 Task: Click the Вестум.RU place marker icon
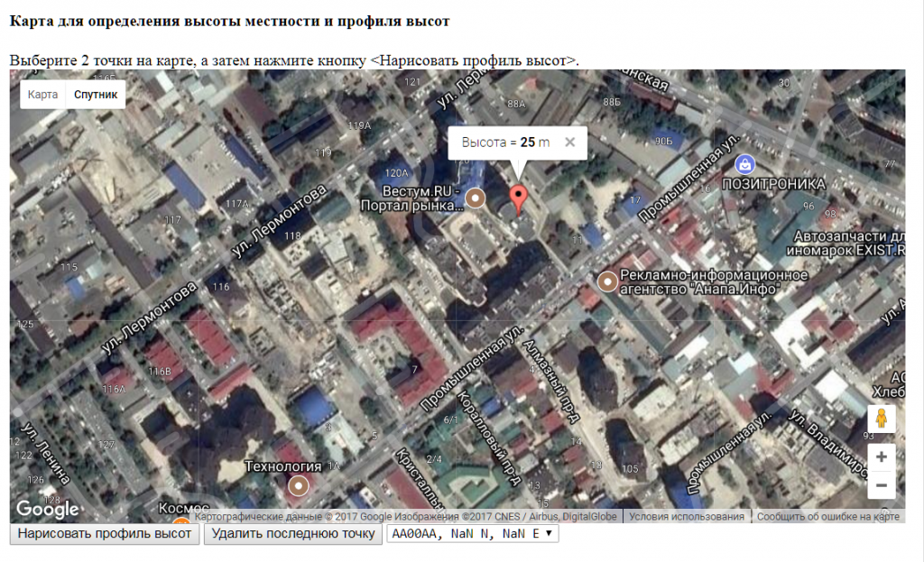coord(475,198)
